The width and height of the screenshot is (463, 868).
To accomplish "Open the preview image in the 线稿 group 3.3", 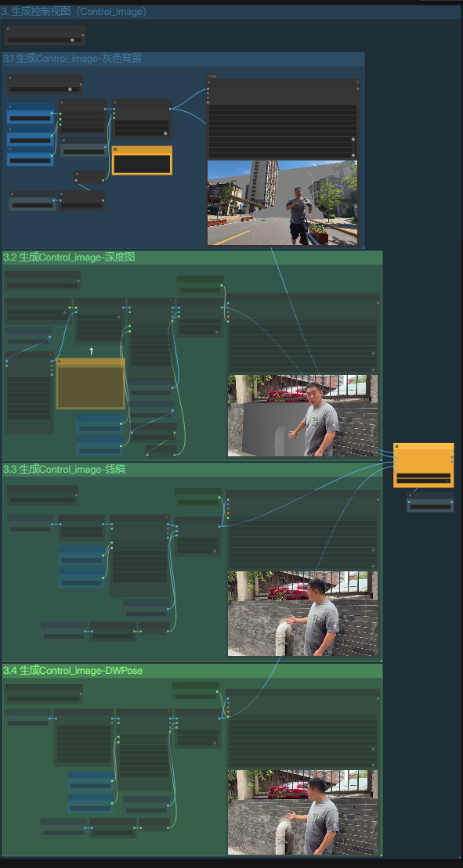I will tap(302, 614).
